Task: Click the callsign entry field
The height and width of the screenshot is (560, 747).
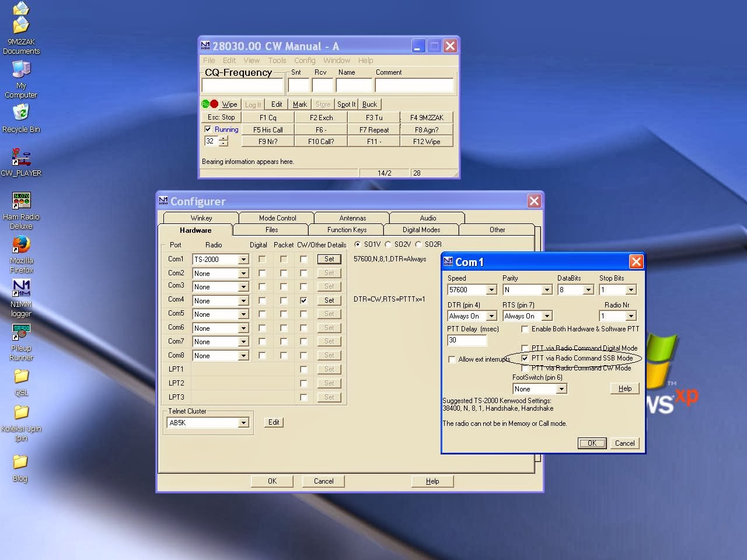Action: (x=243, y=86)
